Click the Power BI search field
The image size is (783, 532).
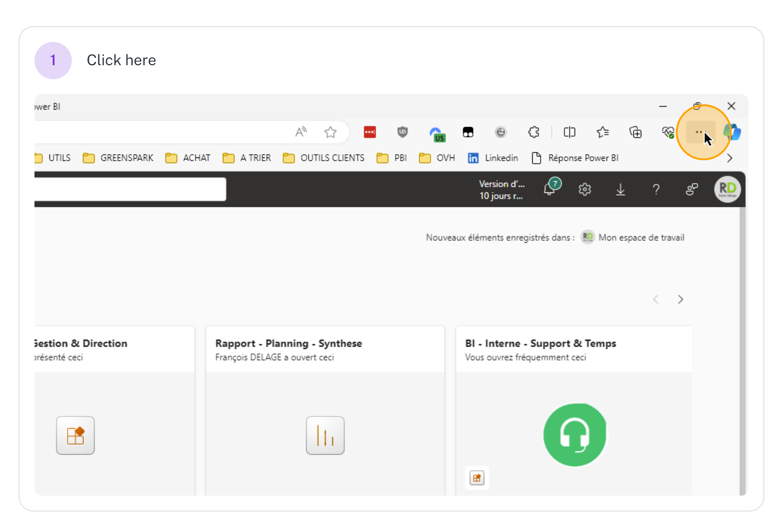coord(130,189)
